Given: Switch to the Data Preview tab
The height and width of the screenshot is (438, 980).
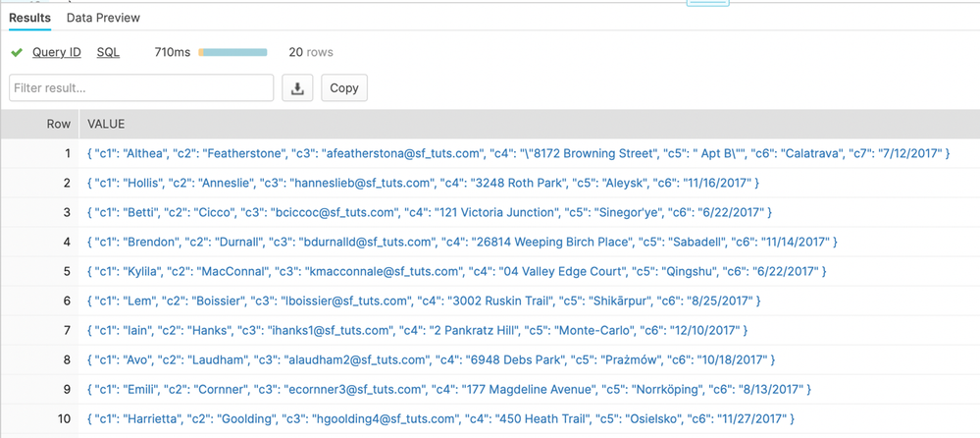Looking at the screenshot, I should click(x=103, y=18).
